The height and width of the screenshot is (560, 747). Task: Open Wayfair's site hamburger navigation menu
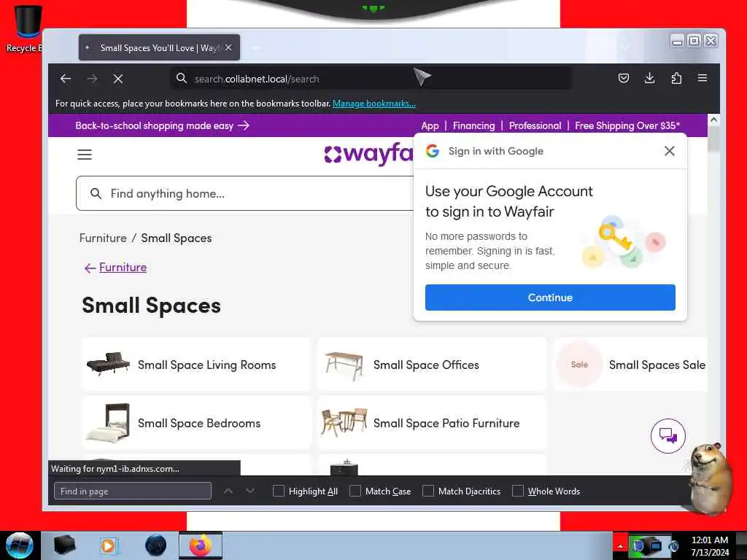pos(85,155)
